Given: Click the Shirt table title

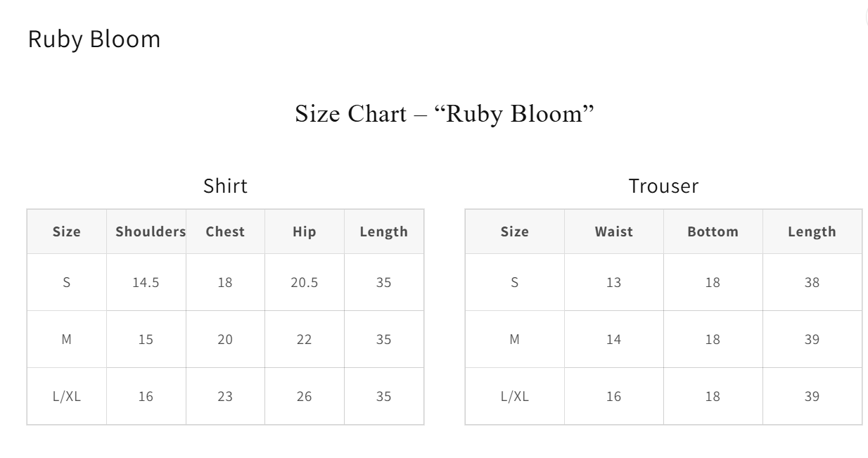Looking at the screenshot, I should (x=225, y=186).
